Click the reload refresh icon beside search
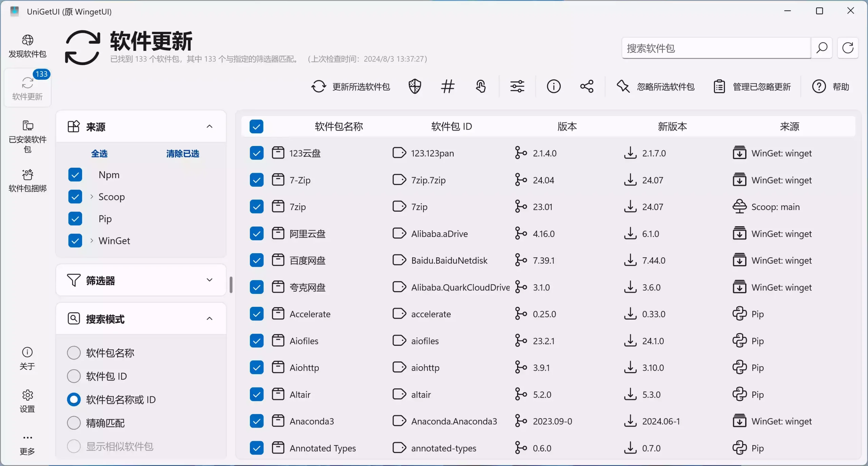The image size is (868, 466). click(x=848, y=48)
